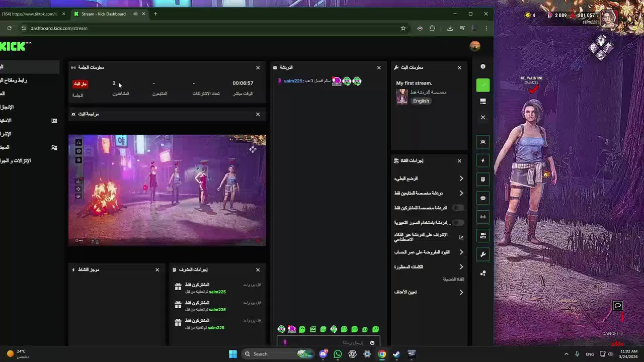Screen dimensions: 644x362
Task: Open the browser extensions puzzle icon
Action: pyautogui.click(x=432, y=28)
